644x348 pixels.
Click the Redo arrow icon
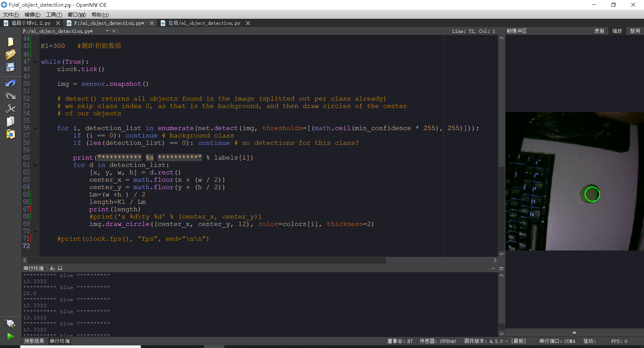tap(11, 96)
